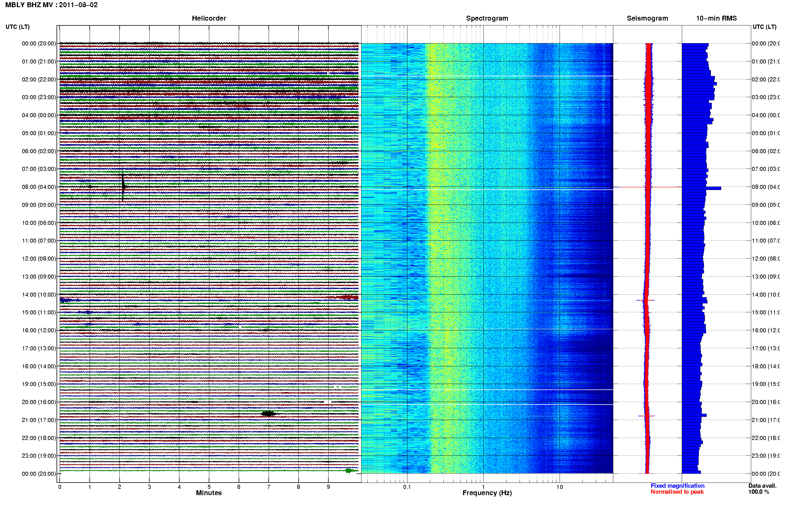Click the tallest RMS bar at 08:00
This screenshot has height=508, width=812.
tap(701, 188)
